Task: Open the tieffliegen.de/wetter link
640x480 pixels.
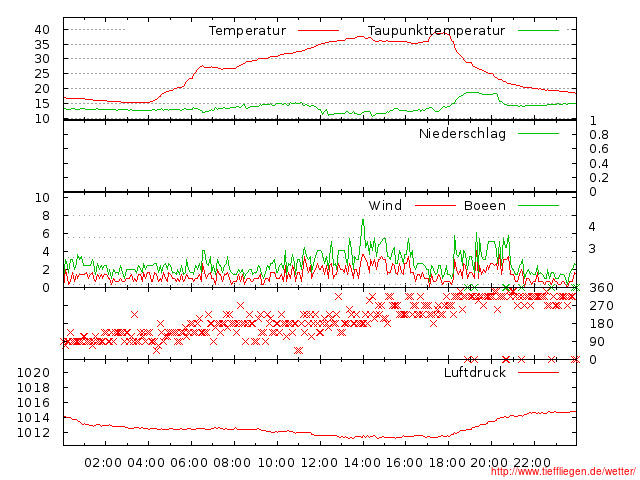Action: click(x=563, y=472)
